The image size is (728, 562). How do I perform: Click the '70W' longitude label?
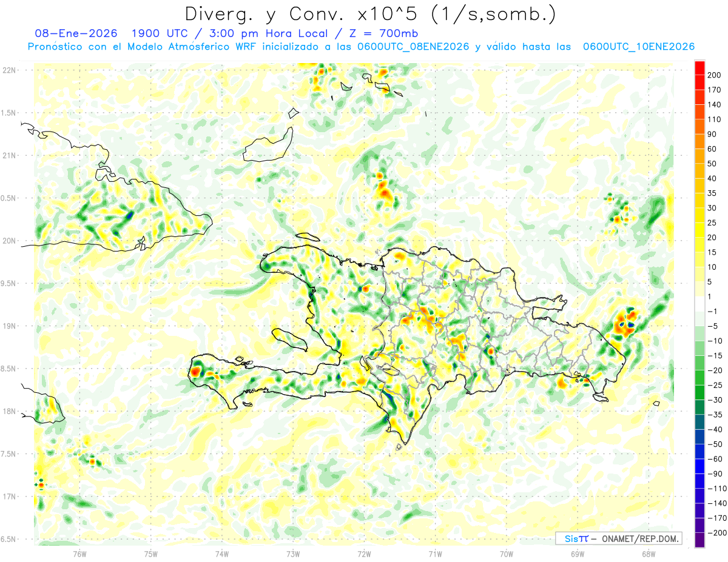(x=507, y=554)
